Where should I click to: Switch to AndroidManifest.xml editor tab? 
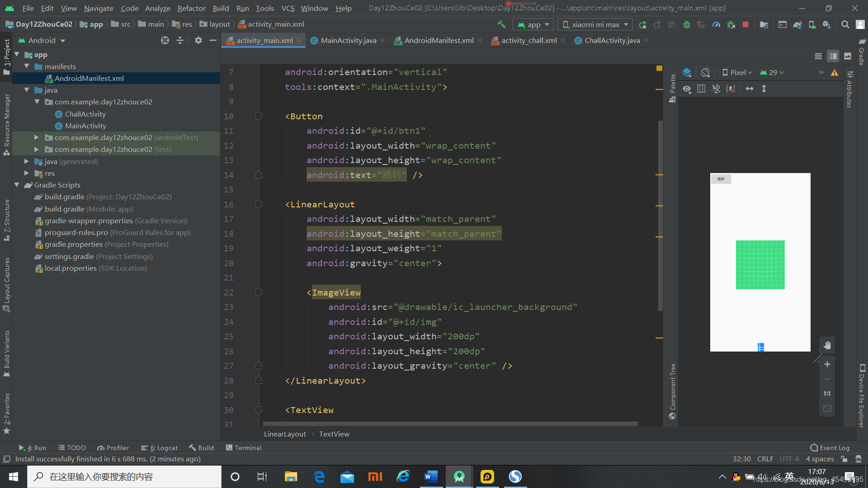[x=439, y=40]
